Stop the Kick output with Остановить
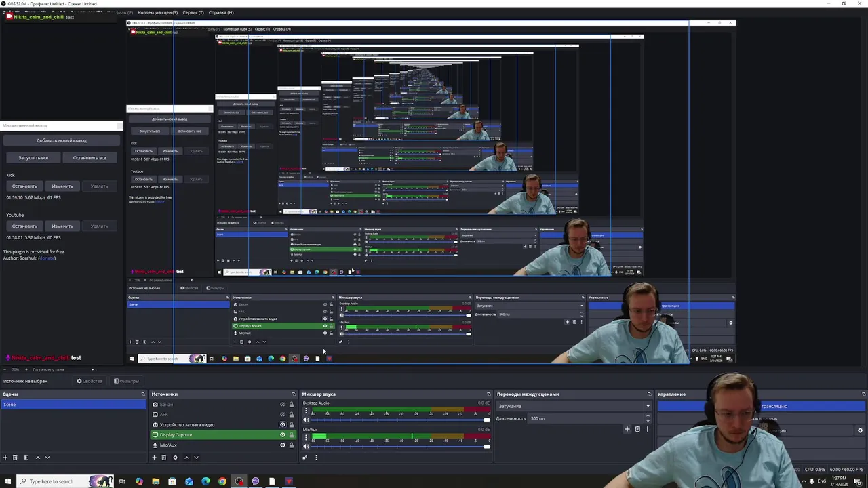868x488 pixels. (24, 186)
